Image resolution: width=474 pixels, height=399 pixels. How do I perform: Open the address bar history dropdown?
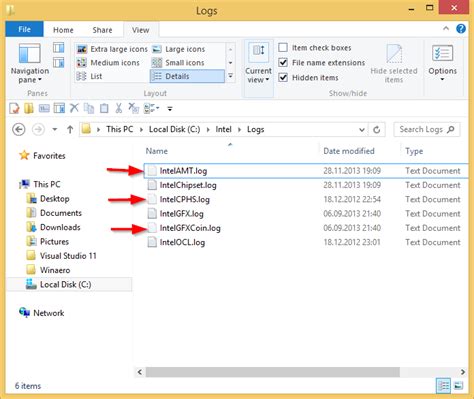click(x=362, y=130)
